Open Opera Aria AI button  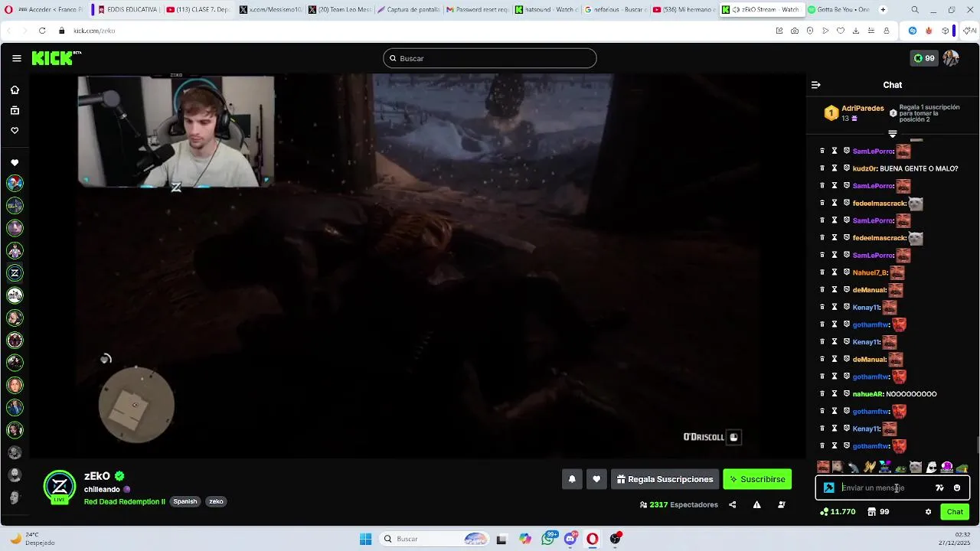click(x=971, y=31)
